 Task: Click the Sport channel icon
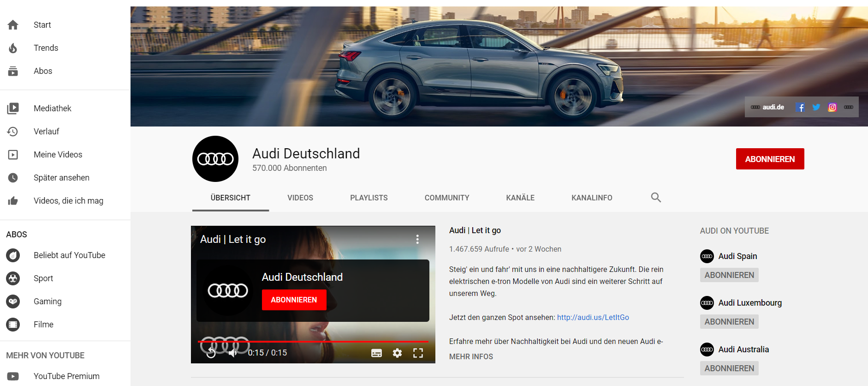pyautogui.click(x=13, y=278)
